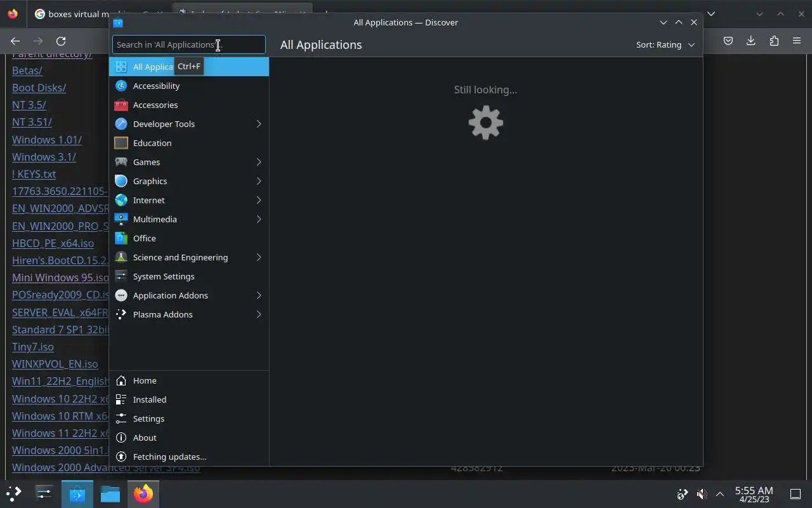Go to Discover Home page
This screenshot has width=812, height=508.
189,380
